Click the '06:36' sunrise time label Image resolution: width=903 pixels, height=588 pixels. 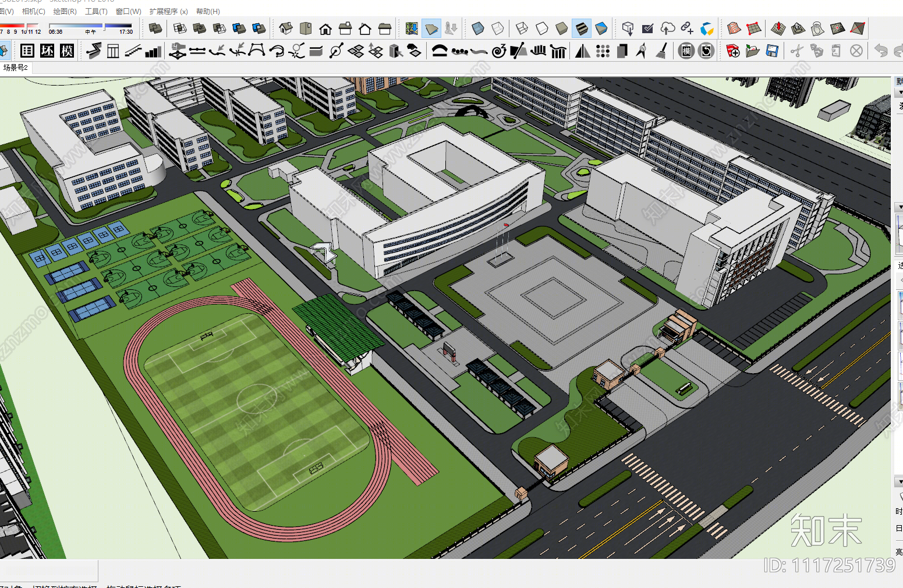tap(55, 32)
